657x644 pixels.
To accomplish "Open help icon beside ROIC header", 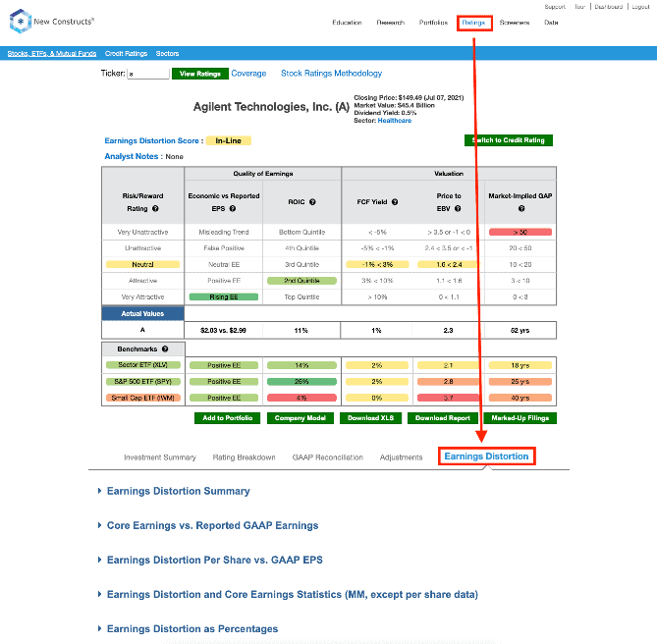I will (312, 202).
